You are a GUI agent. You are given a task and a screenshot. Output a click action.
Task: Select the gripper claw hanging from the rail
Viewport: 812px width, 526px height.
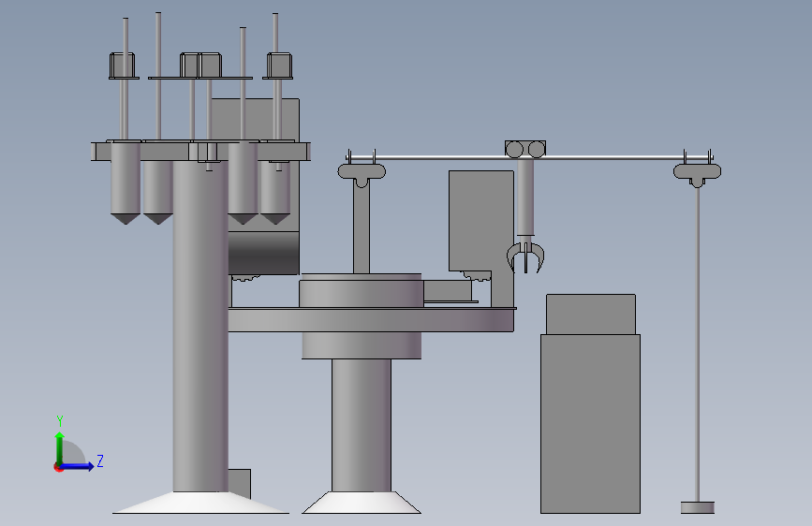pyautogui.click(x=525, y=256)
